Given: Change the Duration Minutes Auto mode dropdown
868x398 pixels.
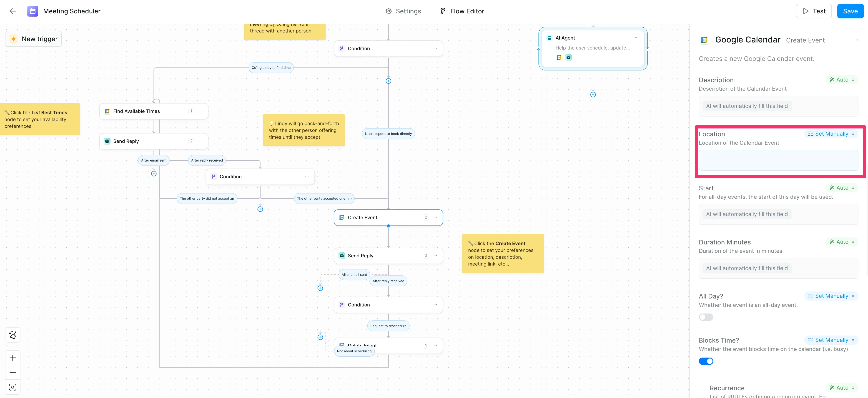Looking at the screenshot, I should 842,242.
